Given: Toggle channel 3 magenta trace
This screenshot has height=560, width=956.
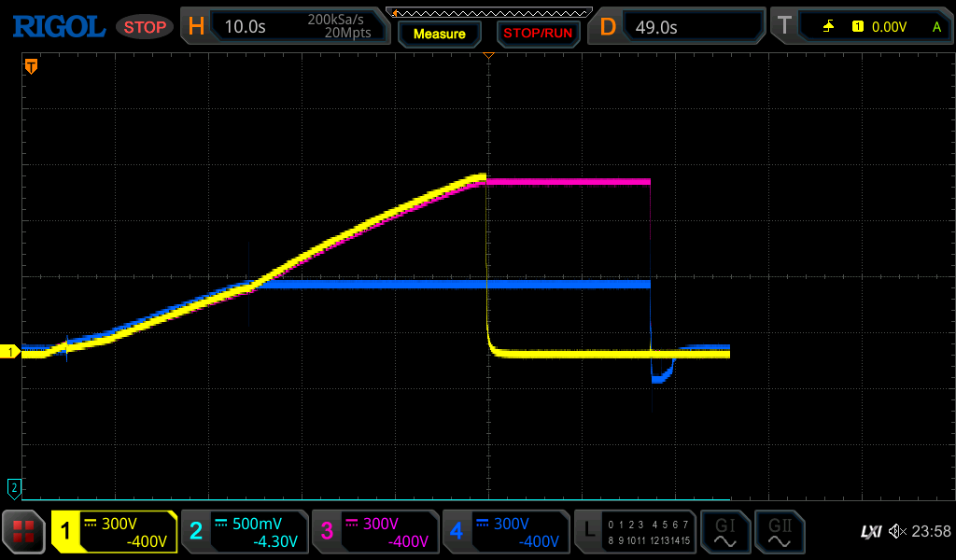Looking at the screenshot, I should tap(375, 532).
